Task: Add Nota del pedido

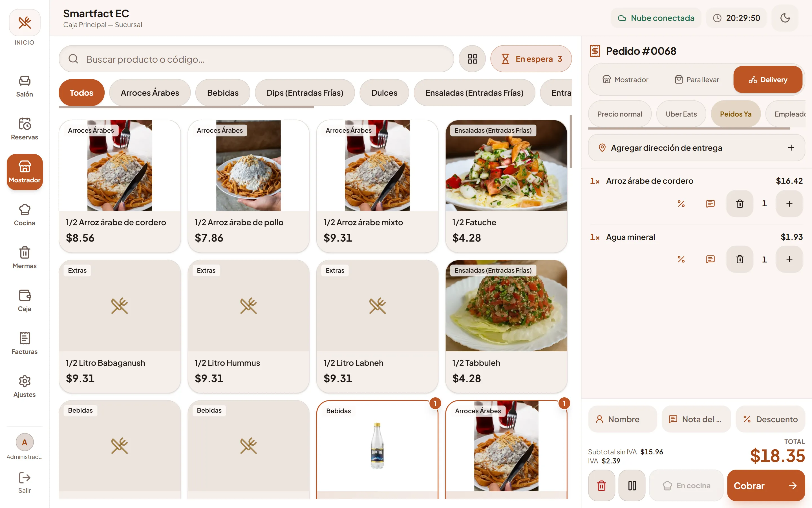Action: [696, 419]
